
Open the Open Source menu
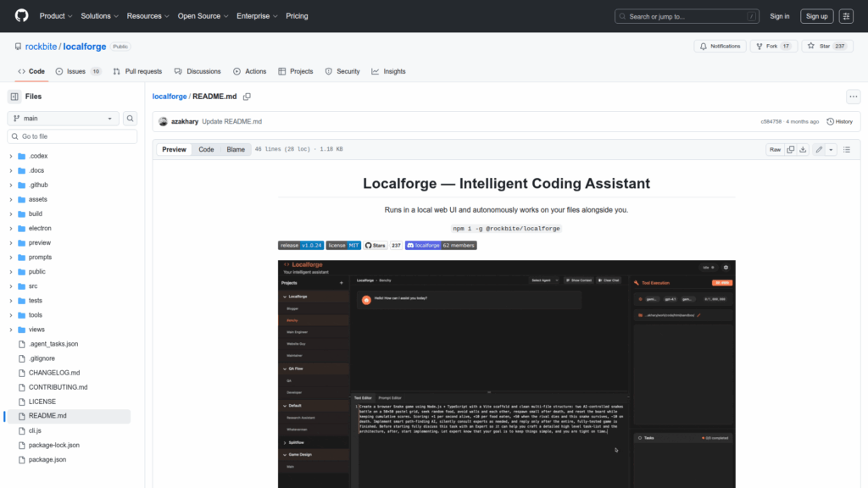[203, 16]
